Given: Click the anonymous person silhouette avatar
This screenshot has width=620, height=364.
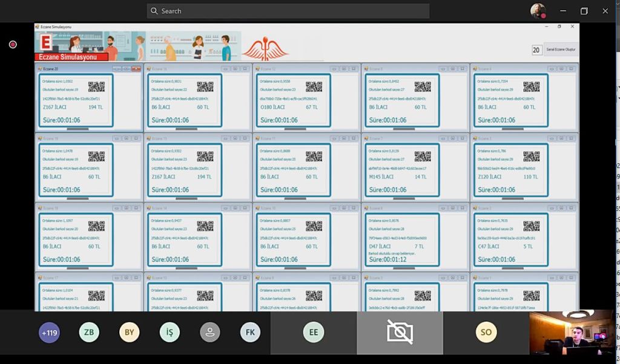Looking at the screenshot, I should coord(210,332).
